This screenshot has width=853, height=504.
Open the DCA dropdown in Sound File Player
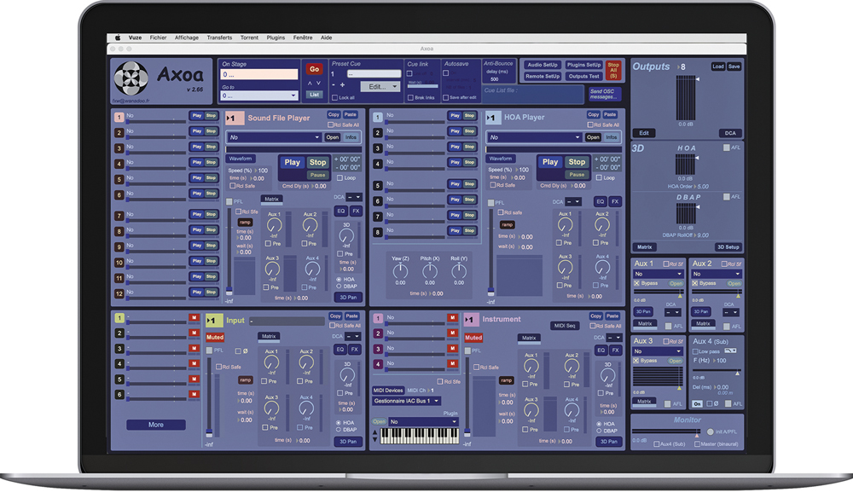click(x=354, y=197)
